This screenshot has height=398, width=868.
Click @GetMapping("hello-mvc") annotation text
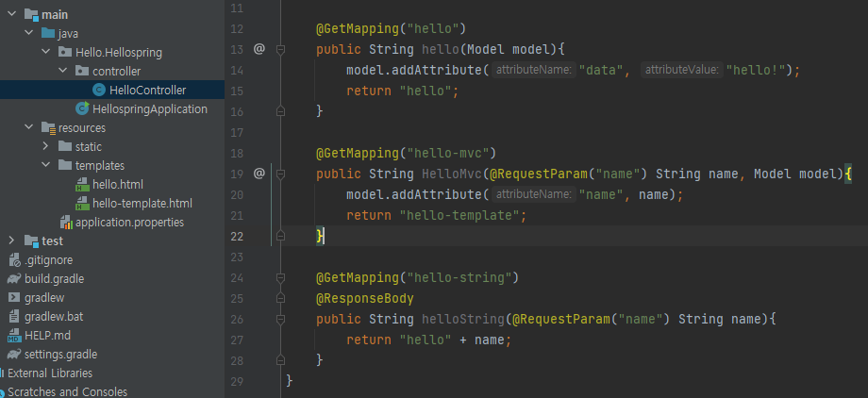[x=406, y=153]
